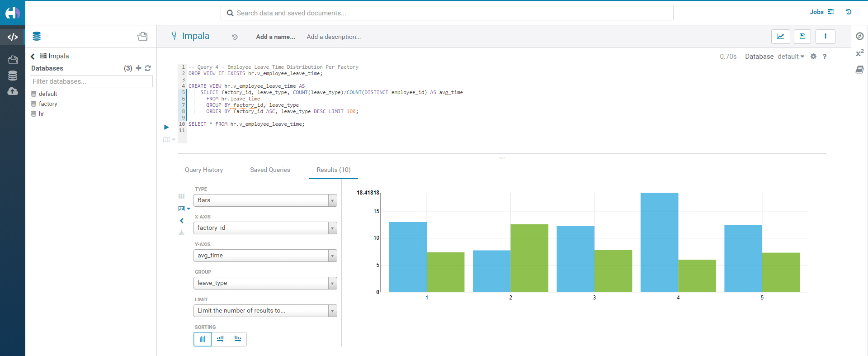Select the Results (10) tab
868x356 pixels.
334,170
